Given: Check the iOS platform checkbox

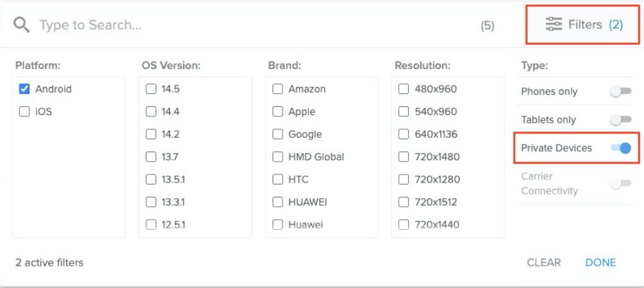Looking at the screenshot, I should (x=24, y=111).
